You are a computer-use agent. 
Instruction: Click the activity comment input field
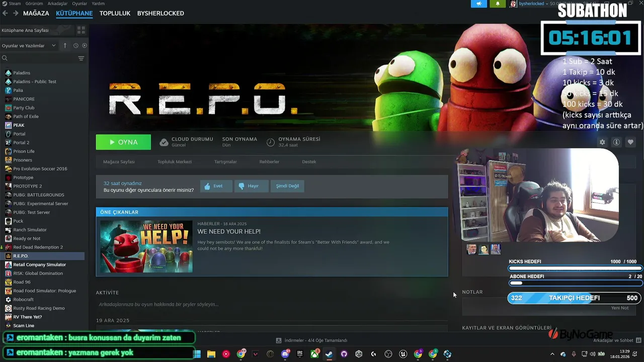272,304
